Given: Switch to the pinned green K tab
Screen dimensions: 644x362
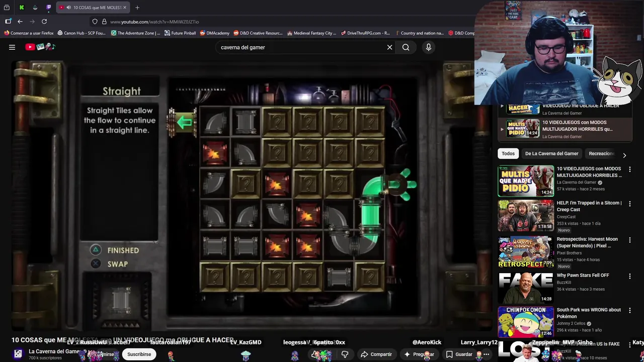Looking at the screenshot, I should [x=22, y=8].
